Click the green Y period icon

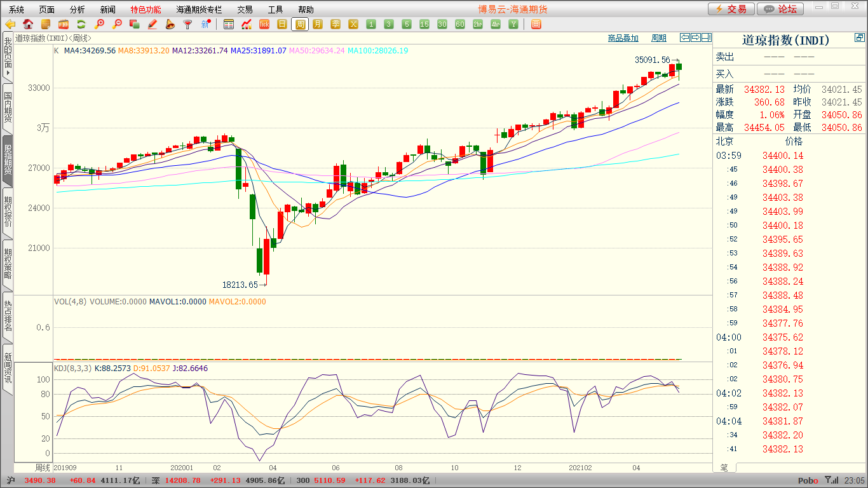tap(513, 24)
